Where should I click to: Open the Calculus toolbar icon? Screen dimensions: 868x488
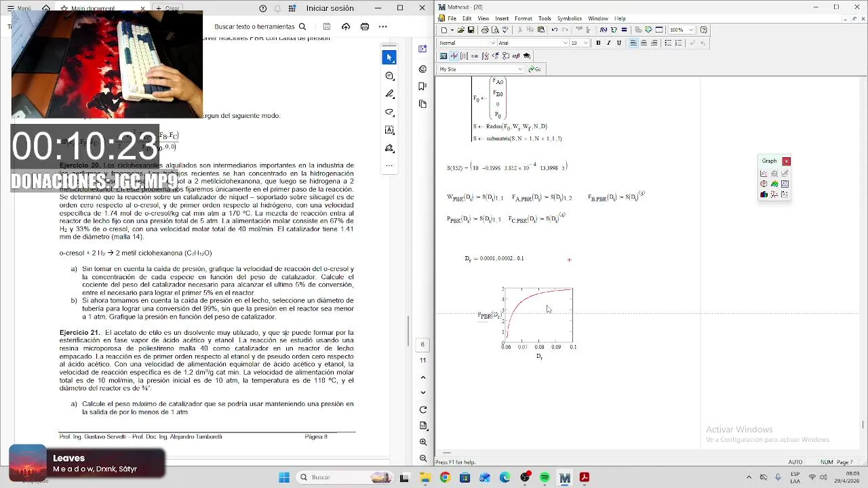pyautogui.click(x=485, y=56)
